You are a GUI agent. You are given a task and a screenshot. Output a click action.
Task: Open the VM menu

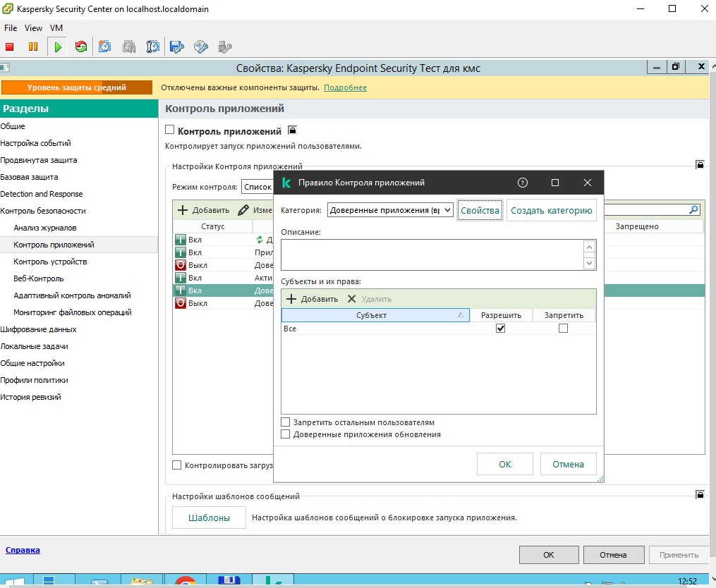pos(56,28)
